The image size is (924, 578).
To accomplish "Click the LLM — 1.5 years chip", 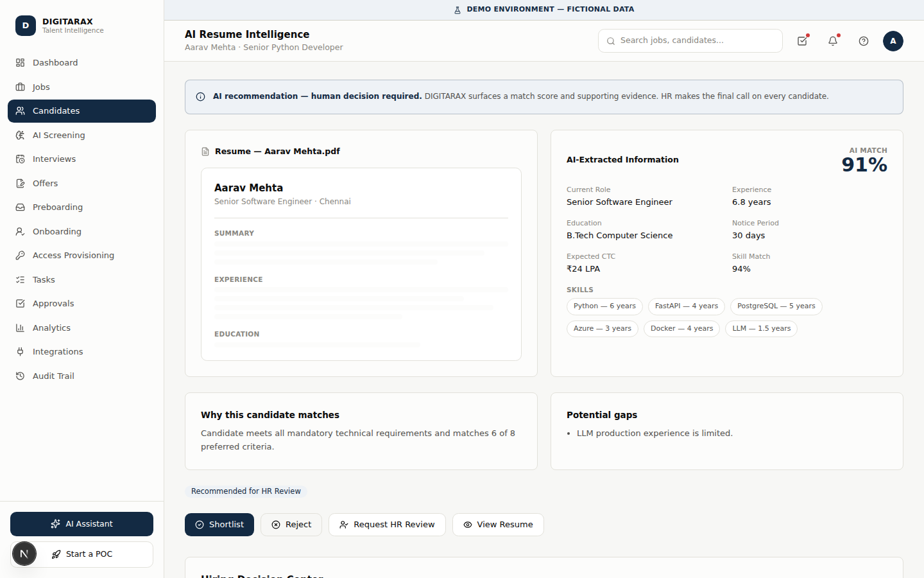I will [x=762, y=329].
